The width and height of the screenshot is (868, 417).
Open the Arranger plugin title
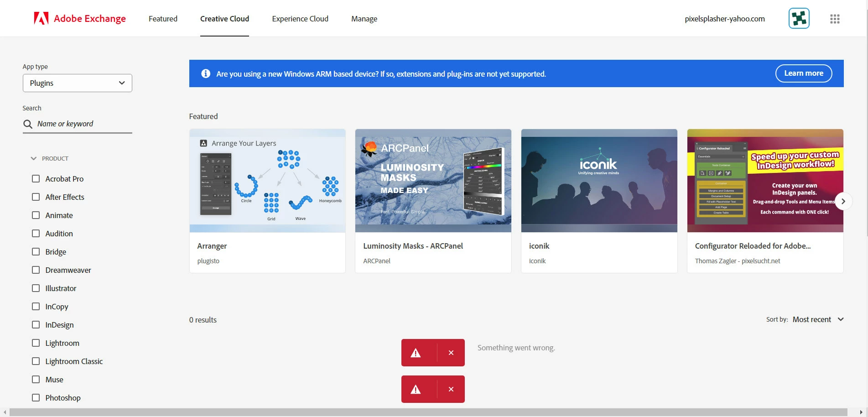pyautogui.click(x=212, y=246)
